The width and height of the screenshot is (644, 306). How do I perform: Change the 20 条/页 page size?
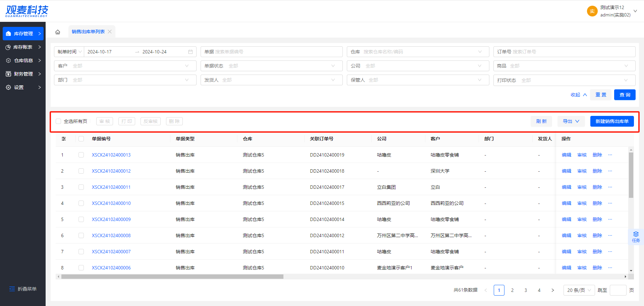click(579, 290)
